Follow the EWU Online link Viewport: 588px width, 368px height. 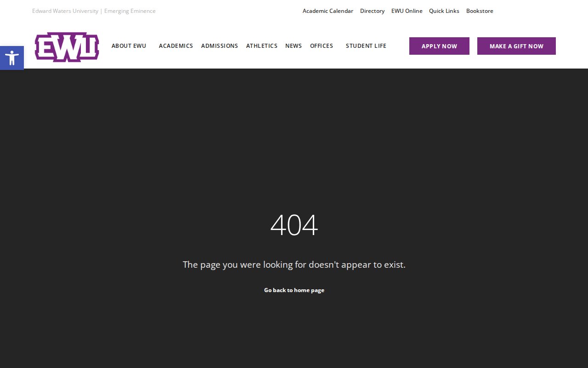click(x=407, y=11)
